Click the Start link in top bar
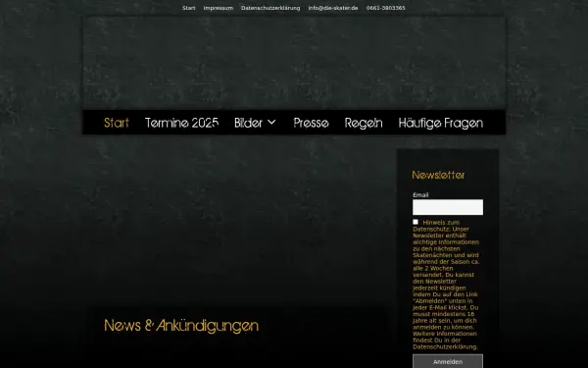This screenshot has width=588, height=368. click(x=188, y=8)
